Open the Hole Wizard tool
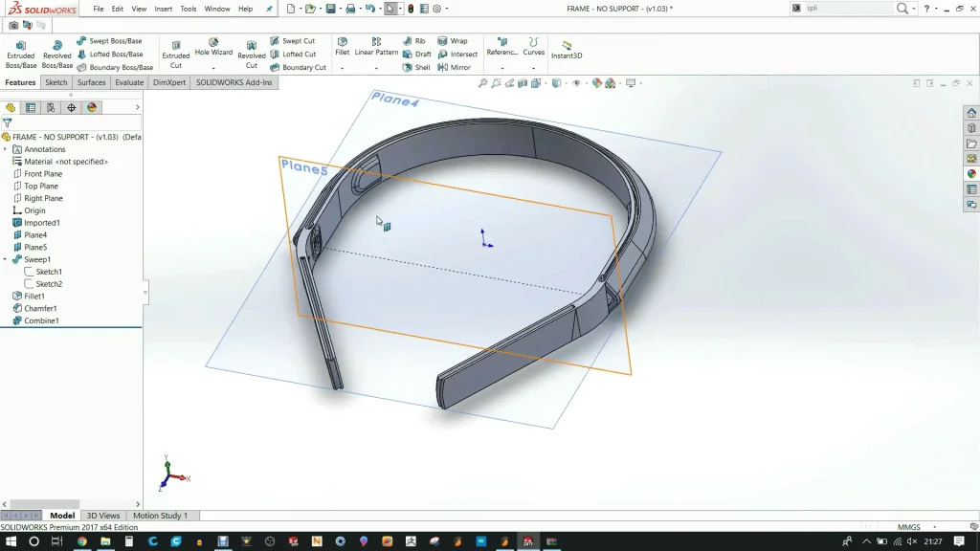 (213, 48)
